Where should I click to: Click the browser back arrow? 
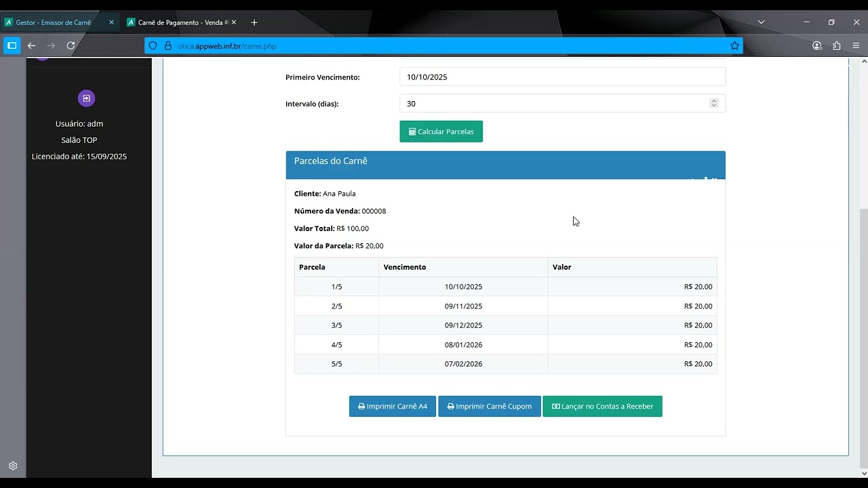(x=31, y=46)
